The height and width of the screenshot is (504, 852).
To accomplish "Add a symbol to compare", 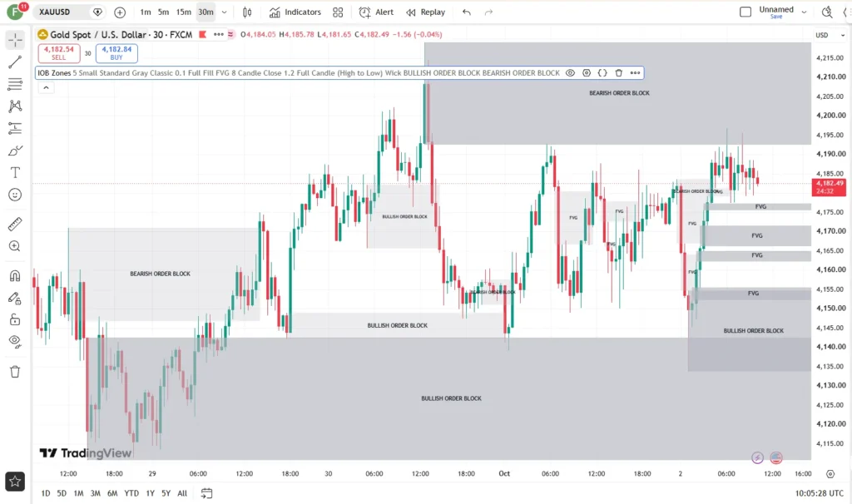I will [120, 12].
